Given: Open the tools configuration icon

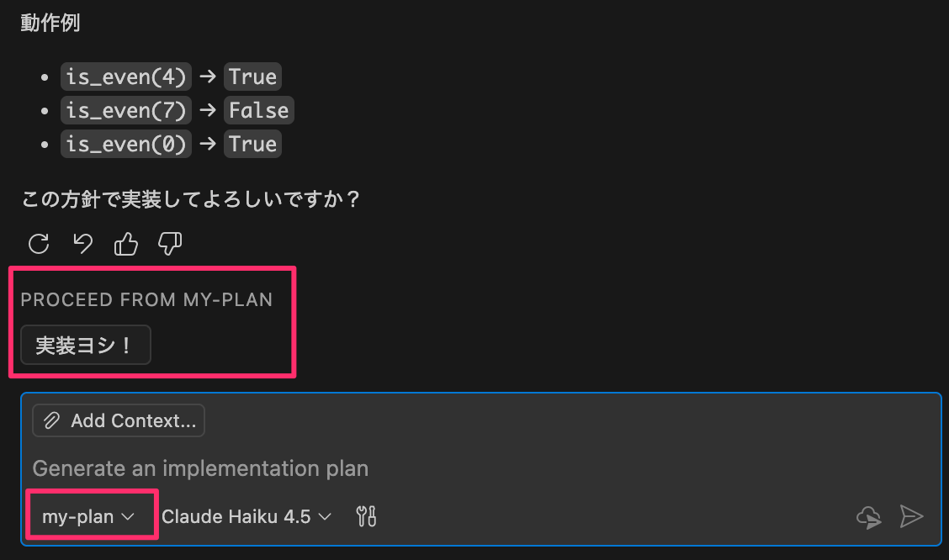Looking at the screenshot, I should tap(365, 516).
